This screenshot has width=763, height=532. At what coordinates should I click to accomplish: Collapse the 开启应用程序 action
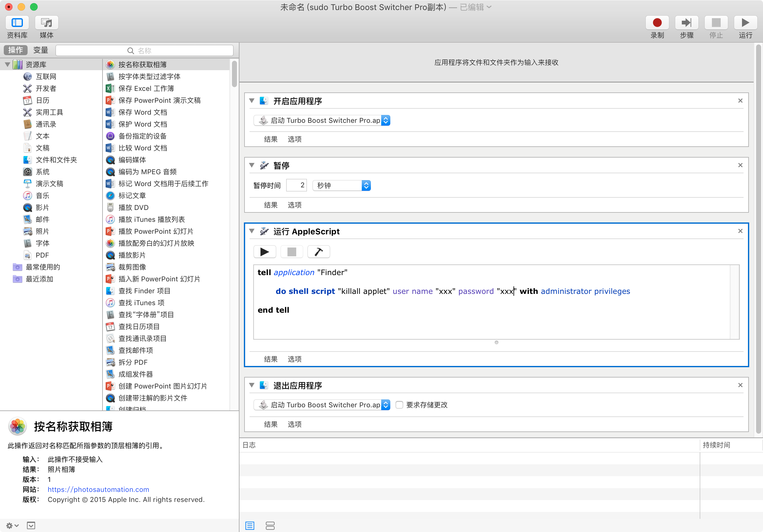tap(252, 101)
